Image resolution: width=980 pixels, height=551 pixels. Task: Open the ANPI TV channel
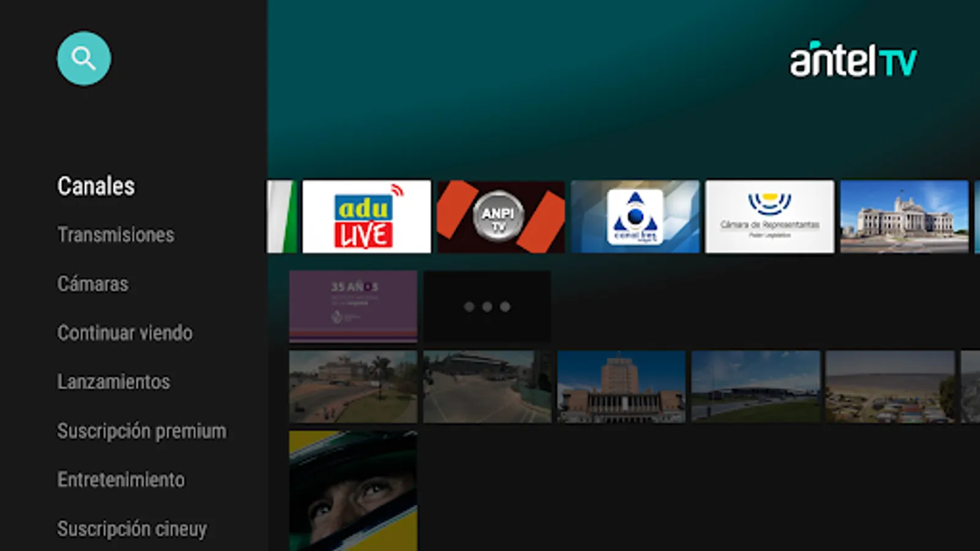(x=501, y=216)
